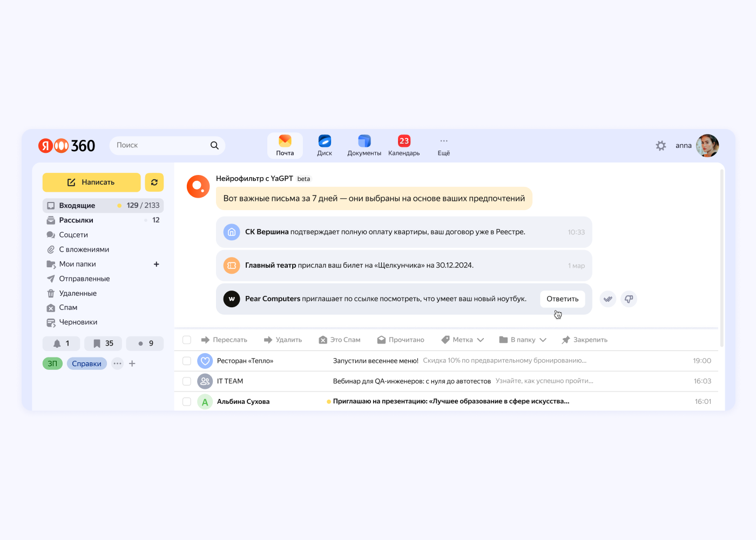Pin message with Закрепить
The height and width of the screenshot is (540, 756).
point(585,340)
